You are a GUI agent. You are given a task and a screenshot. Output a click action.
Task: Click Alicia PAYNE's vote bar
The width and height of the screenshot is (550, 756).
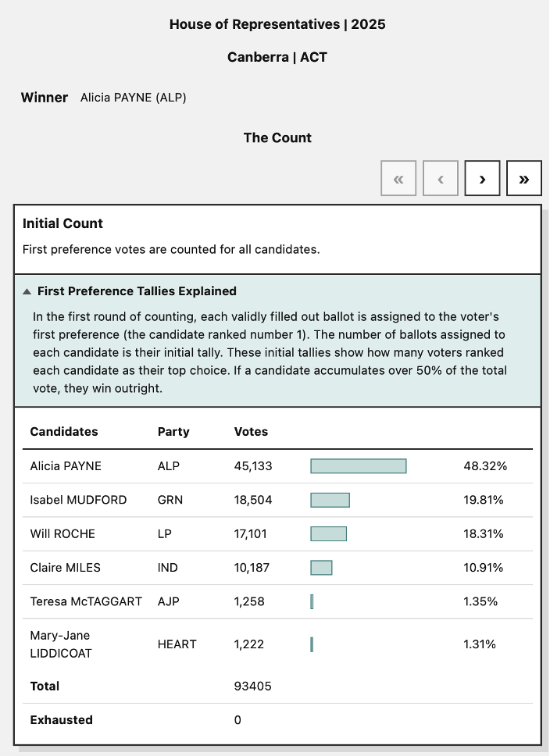pyautogui.click(x=358, y=465)
